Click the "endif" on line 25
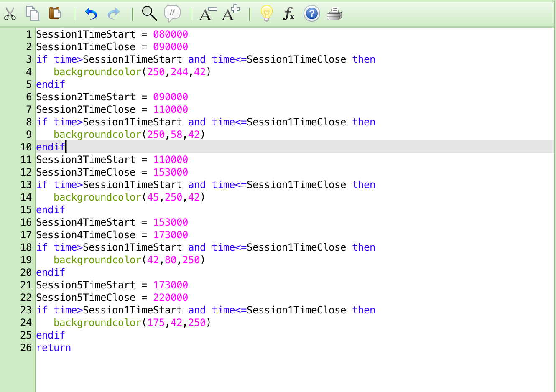This screenshot has height=392, width=556. coord(51,335)
